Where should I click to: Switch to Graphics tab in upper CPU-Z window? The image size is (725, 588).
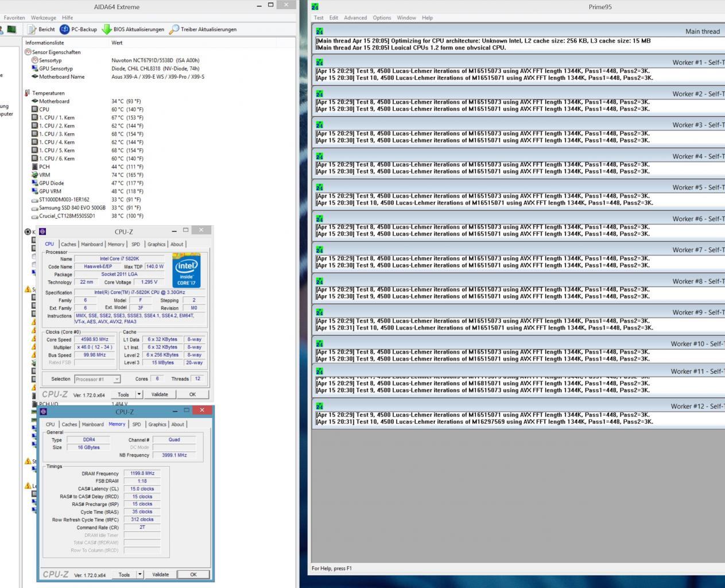[x=156, y=244]
